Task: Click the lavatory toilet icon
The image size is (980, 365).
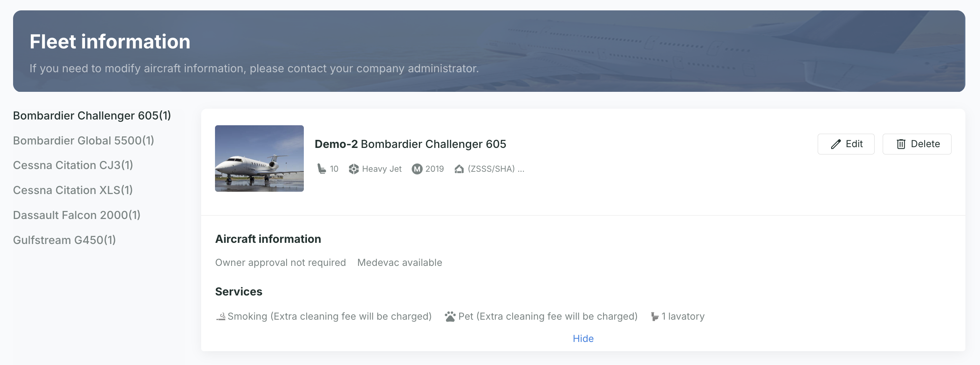Action: click(654, 317)
